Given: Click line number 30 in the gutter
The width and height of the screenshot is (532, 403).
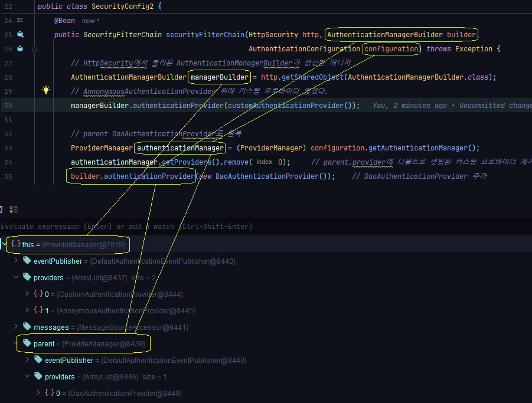Looking at the screenshot, I should point(8,105).
